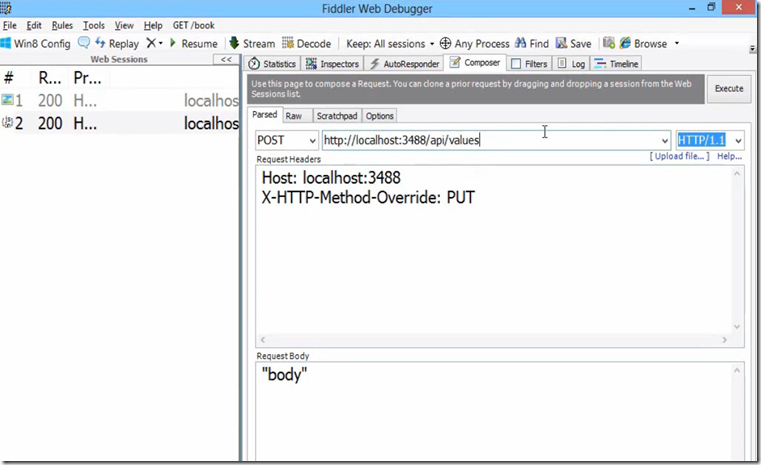The height and width of the screenshot is (465, 761).
Task: Select the Options sub-tab
Action: (380, 116)
